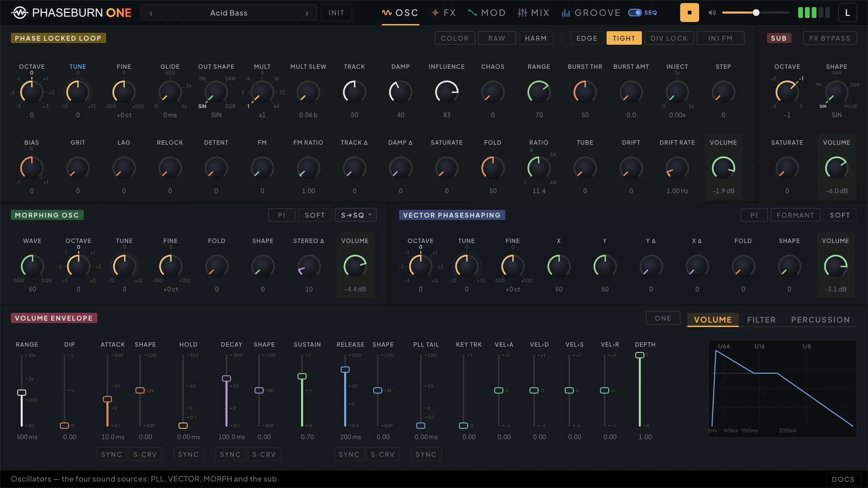Click the Vector Y knob
The image size is (868, 488).
click(x=605, y=266)
